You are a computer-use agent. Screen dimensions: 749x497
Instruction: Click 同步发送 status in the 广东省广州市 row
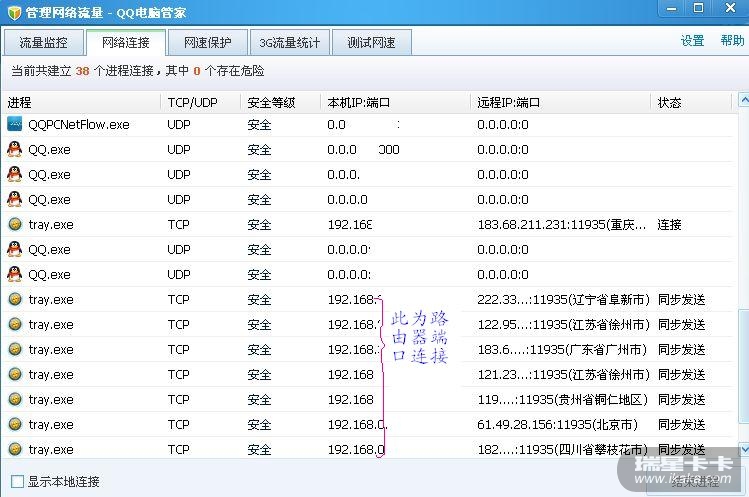682,349
